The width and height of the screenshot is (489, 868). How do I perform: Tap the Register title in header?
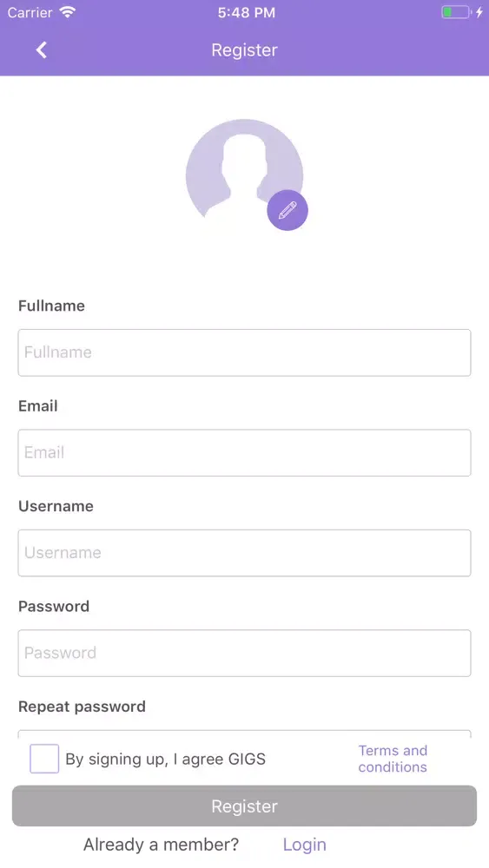(244, 49)
